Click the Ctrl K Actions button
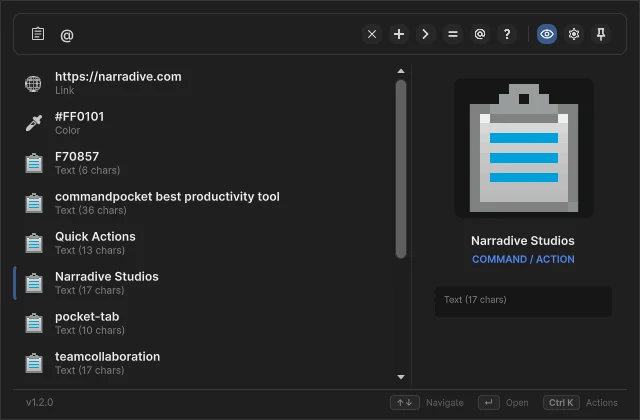Image resolution: width=640 pixels, height=420 pixels. click(x=561, y=403)
